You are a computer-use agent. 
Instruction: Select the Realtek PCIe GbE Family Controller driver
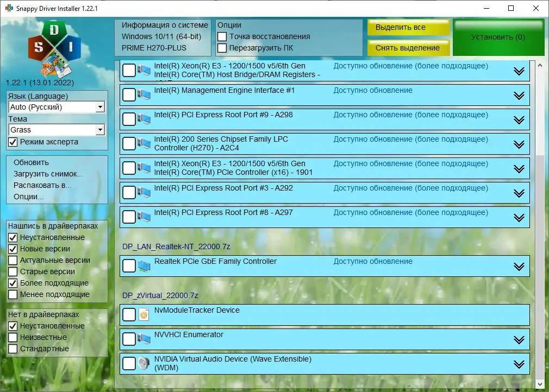tap(129, 265)
